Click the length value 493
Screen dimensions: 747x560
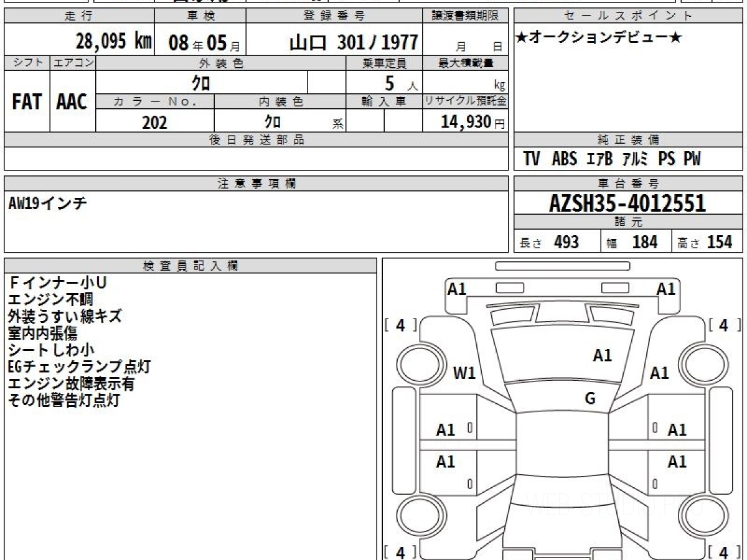[x=566, y=242]
